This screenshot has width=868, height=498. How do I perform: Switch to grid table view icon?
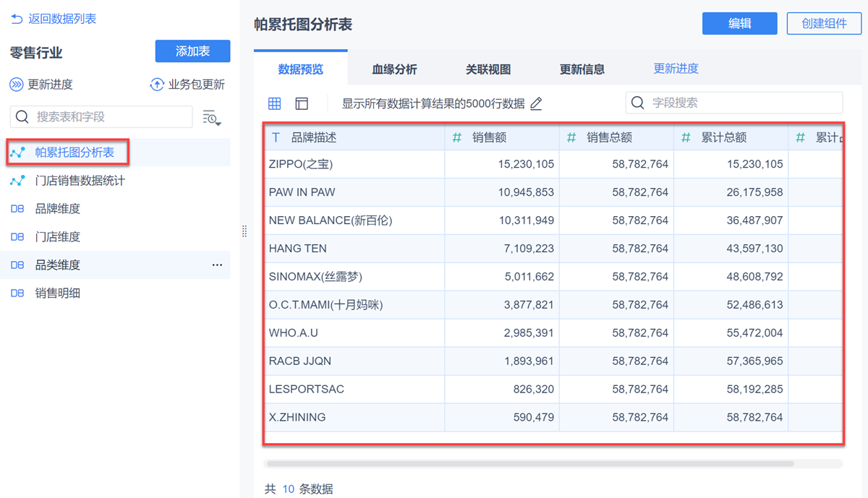click(274, 103)
